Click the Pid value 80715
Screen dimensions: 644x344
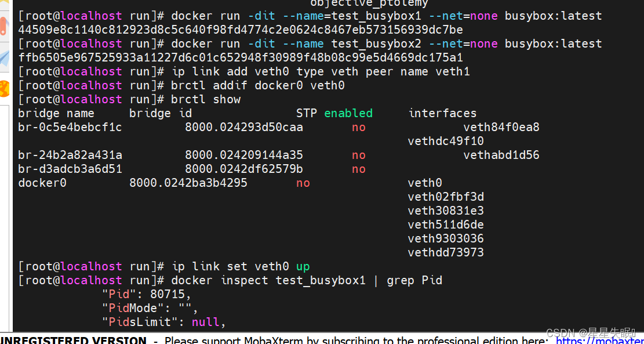pos(168,294)
